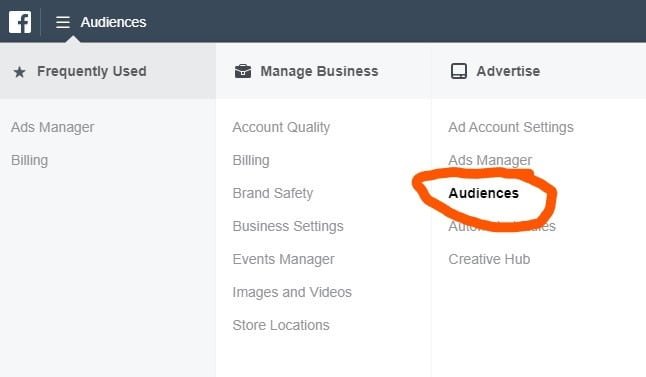Open the hamburger menu icon
Viewport: 646px width, 377px height.
pyautogui.click(x=63, y=22)
